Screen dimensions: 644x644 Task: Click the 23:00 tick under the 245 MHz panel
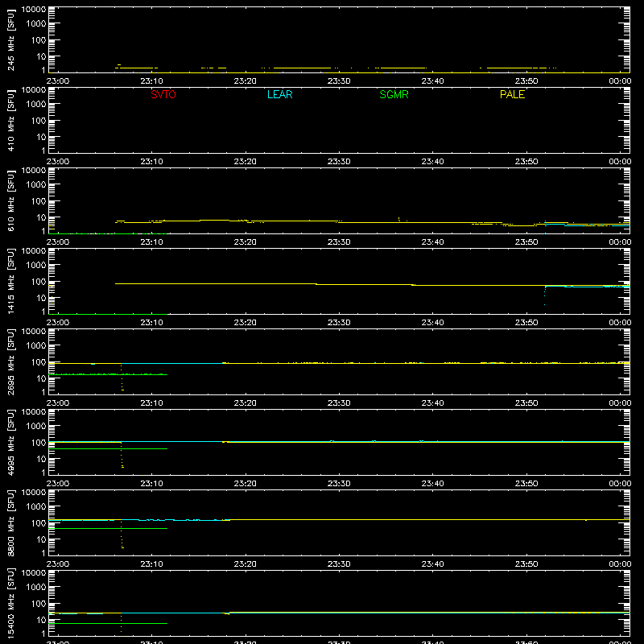[x=58, y=81]
